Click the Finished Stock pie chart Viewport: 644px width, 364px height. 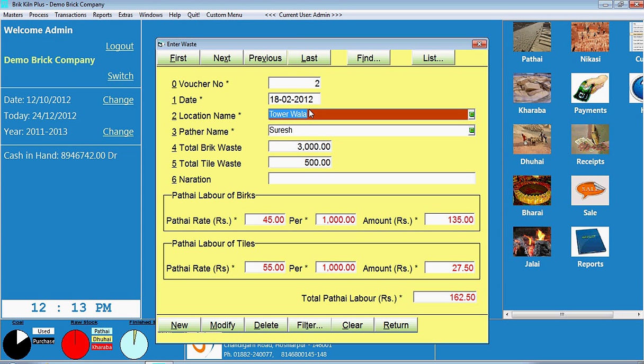tap(134, 344)
